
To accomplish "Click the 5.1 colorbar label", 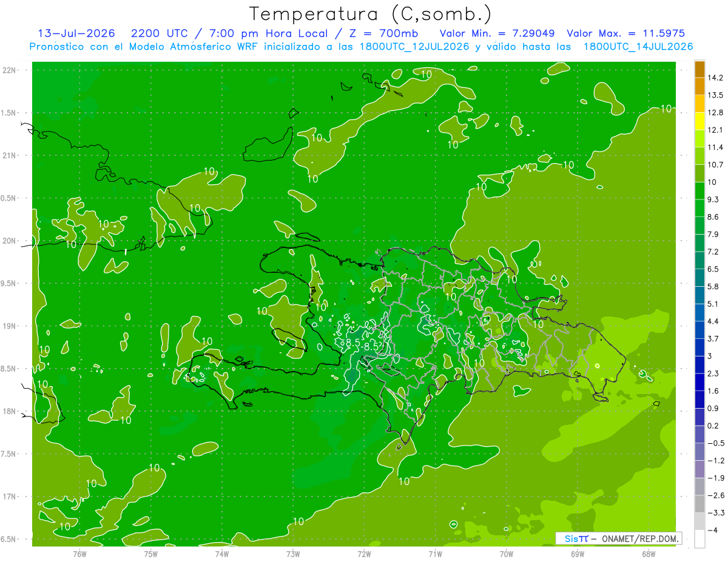I will click(713, 304).
